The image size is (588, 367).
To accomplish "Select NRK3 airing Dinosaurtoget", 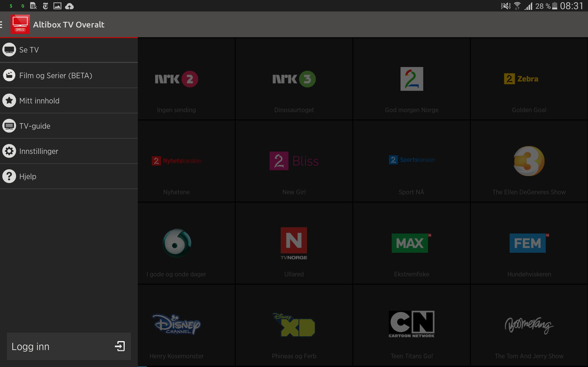I will pos(294,79).
